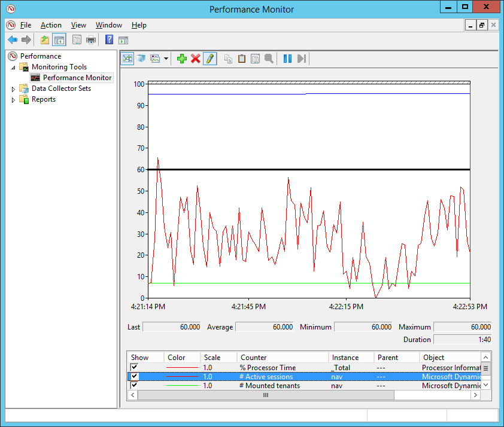Open the Change graph type dropdown arrow
Viewport: 504px width, 427px height.
tap(166, 59)
